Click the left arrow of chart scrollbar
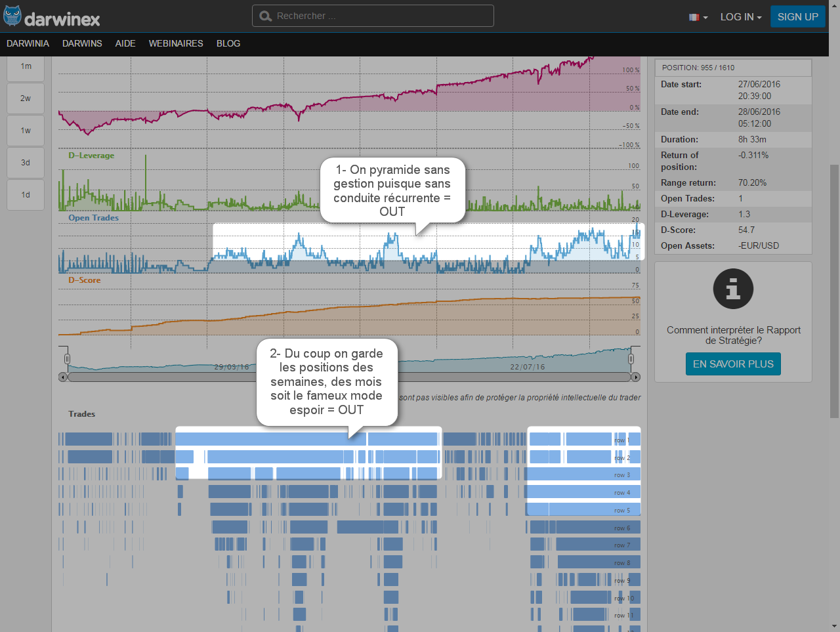 pyautogui.click(x=63, y=377)
